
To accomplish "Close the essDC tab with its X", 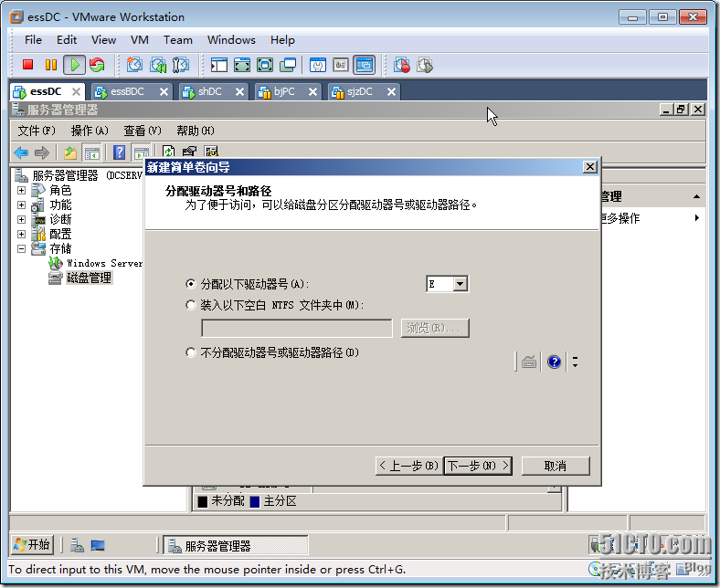I will click(76, 92).
